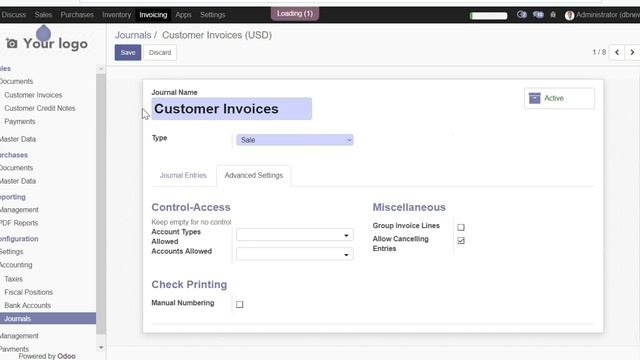Viewport: 640px width, 360px height.
Task: Open the Inventory menu
Action: click(x=116, y=15)
